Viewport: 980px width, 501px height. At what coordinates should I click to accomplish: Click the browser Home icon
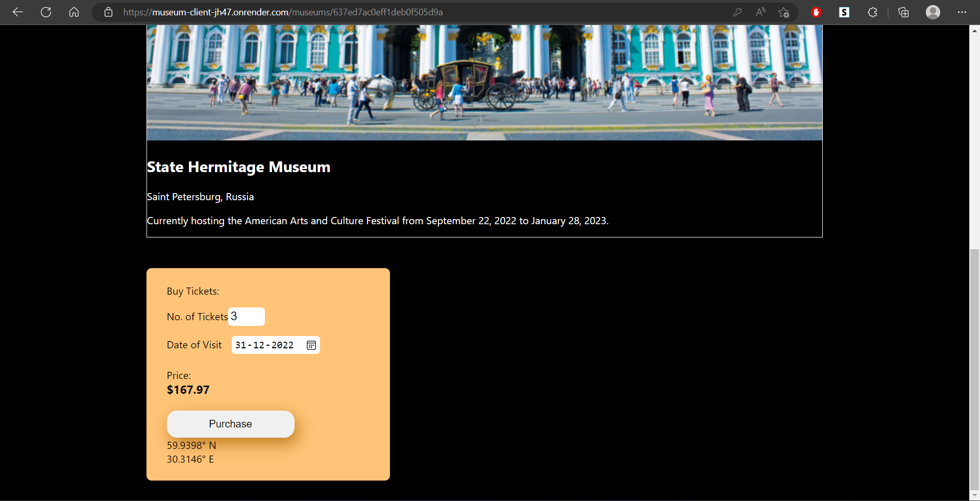pos(74,12)
